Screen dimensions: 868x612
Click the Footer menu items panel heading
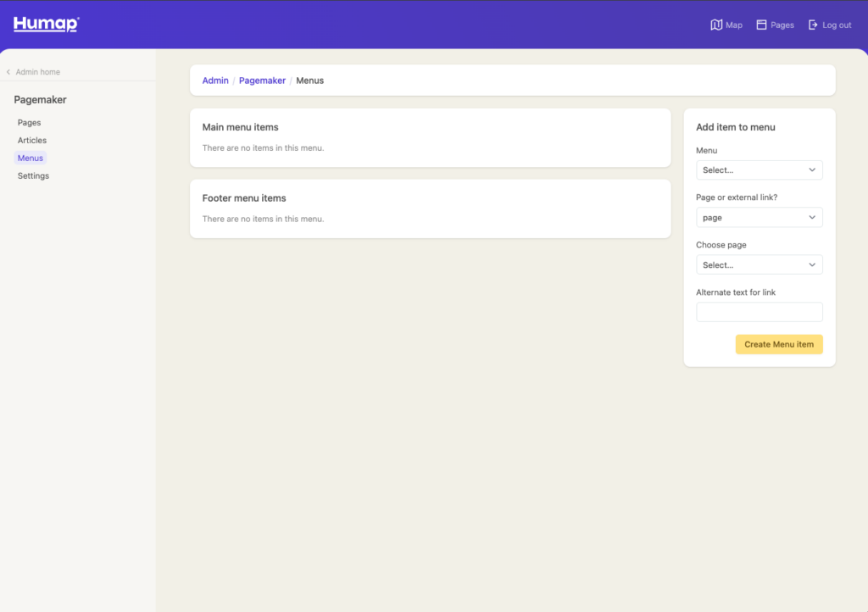pos(244,198)
